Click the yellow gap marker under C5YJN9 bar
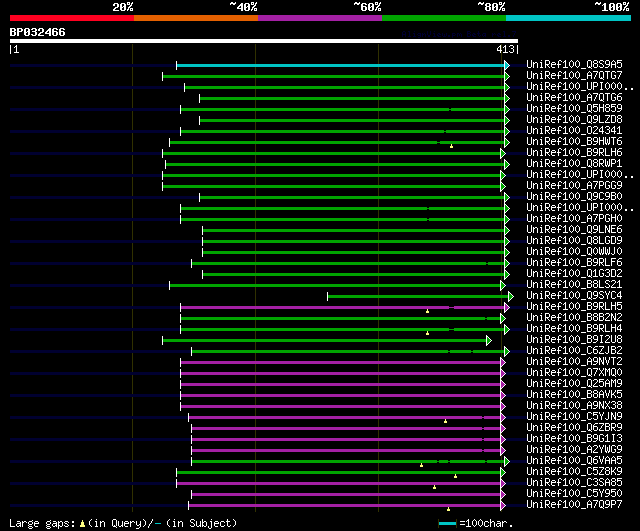Screen dimensions: 640x531 click(445, 421)
